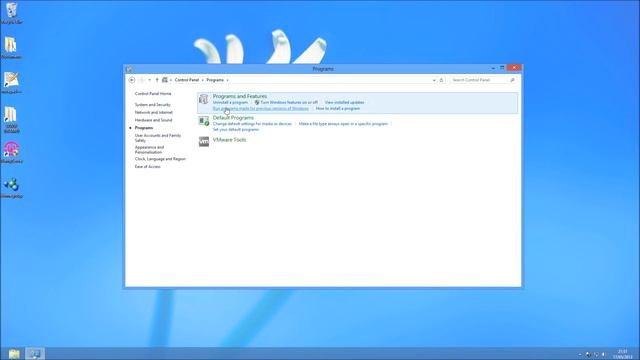This screenshot has height=360, width=640.
Task: Click the back arrow in Control Panel
Action: pyautogui.click(x=132, y=80)
